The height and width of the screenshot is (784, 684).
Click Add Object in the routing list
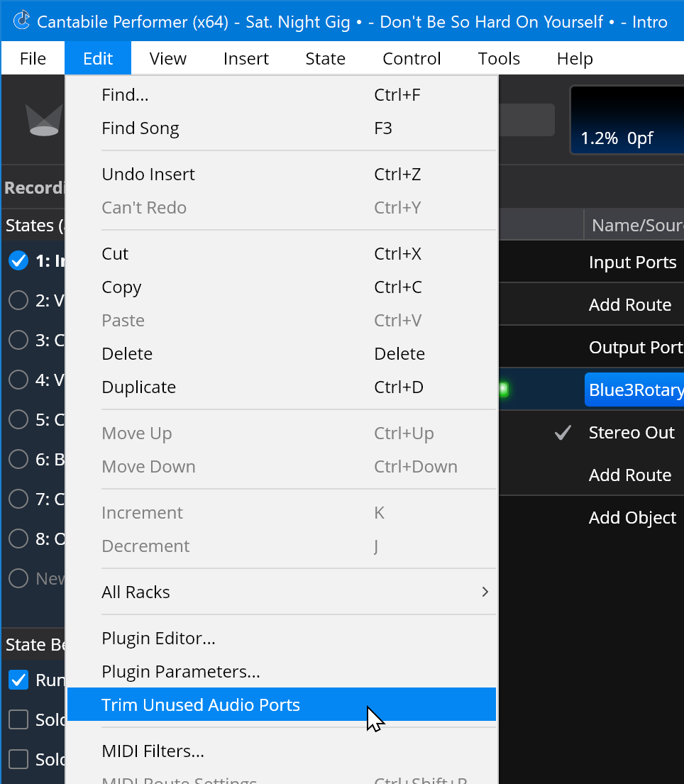632,518
